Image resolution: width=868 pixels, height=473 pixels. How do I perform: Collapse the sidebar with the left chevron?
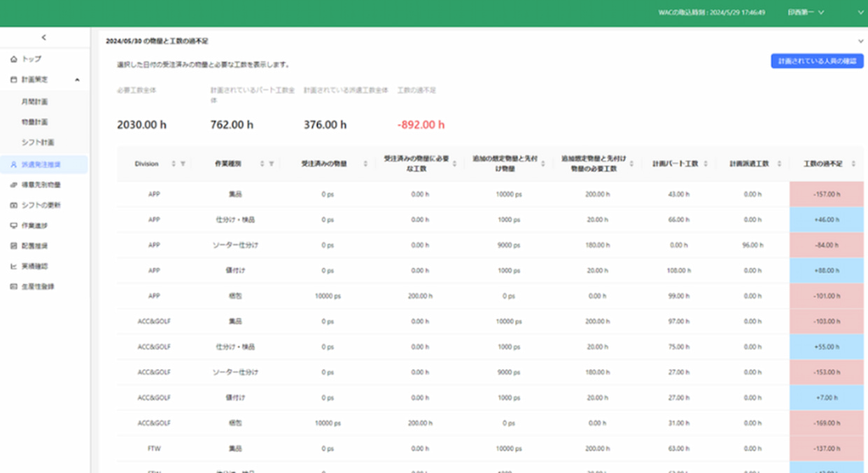click(43, 37)
